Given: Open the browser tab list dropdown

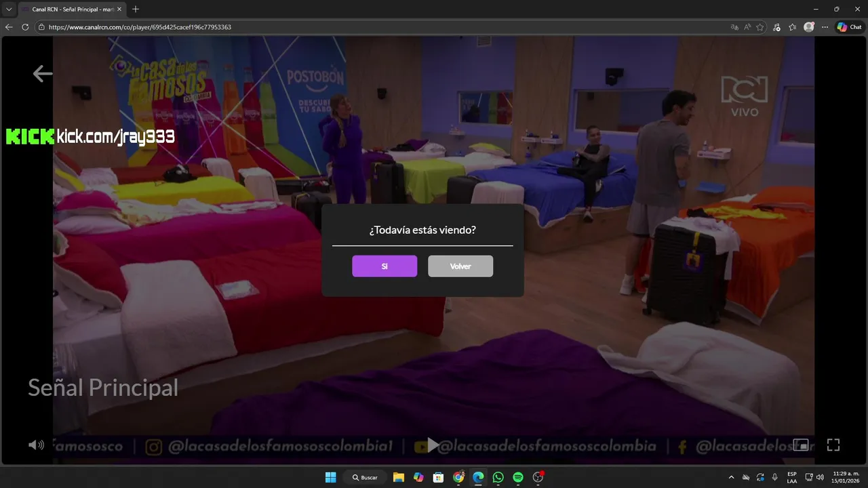Looking at the screenshot, I should 9,9.
